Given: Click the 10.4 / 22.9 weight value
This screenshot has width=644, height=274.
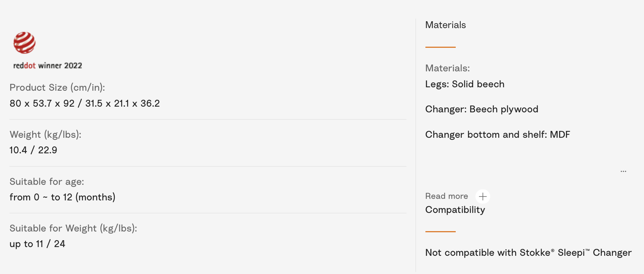Looking at the screenshot, I should click(x=33, y=150).
